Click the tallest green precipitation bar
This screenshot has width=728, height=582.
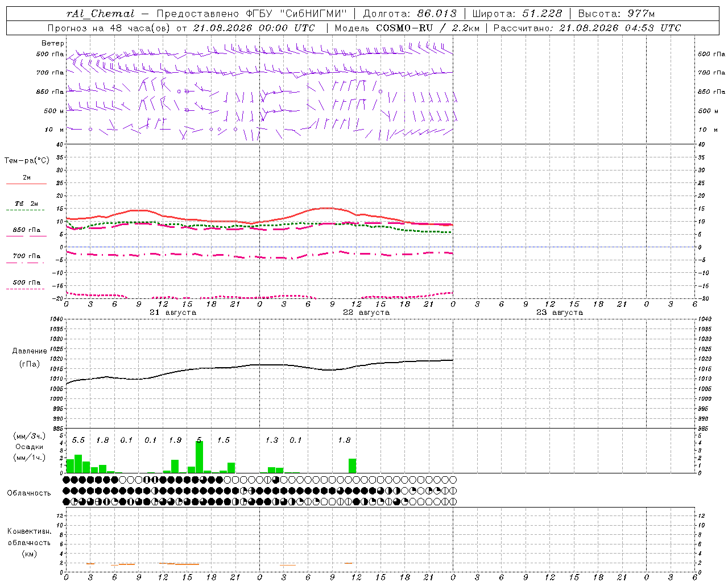point(199,456)
